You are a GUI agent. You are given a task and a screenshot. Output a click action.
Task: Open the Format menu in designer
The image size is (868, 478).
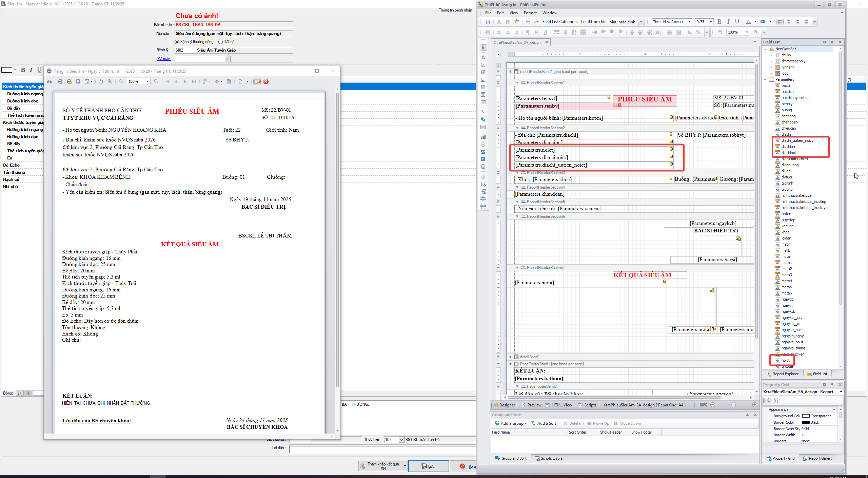click(530, 13)
